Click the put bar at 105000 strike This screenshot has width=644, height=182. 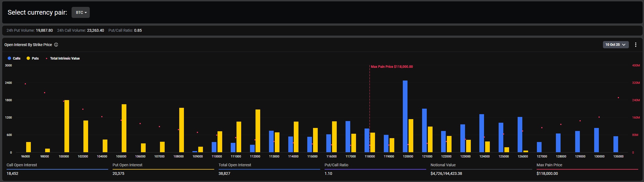tap(124, 128)
